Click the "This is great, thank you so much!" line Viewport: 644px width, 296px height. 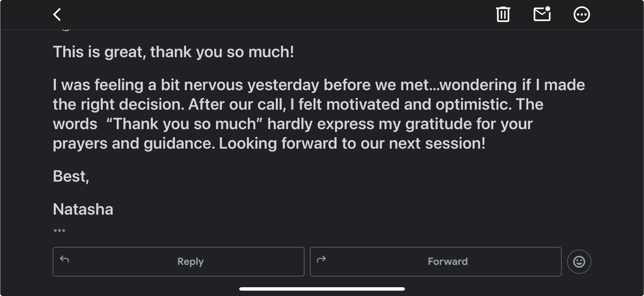pos(173,52)
